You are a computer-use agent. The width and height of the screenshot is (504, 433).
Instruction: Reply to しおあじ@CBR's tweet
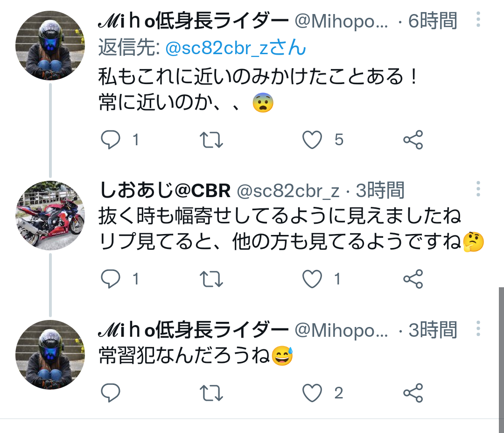(111, 278)
